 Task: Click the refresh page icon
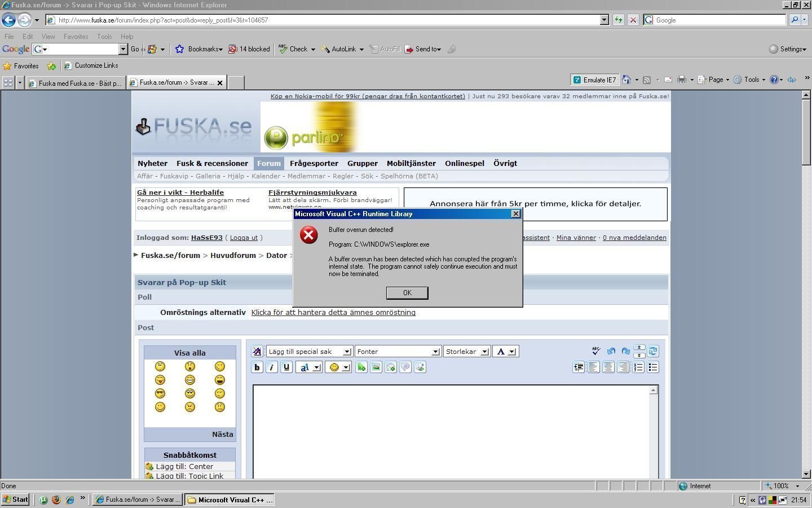click(x=619, y=20)
